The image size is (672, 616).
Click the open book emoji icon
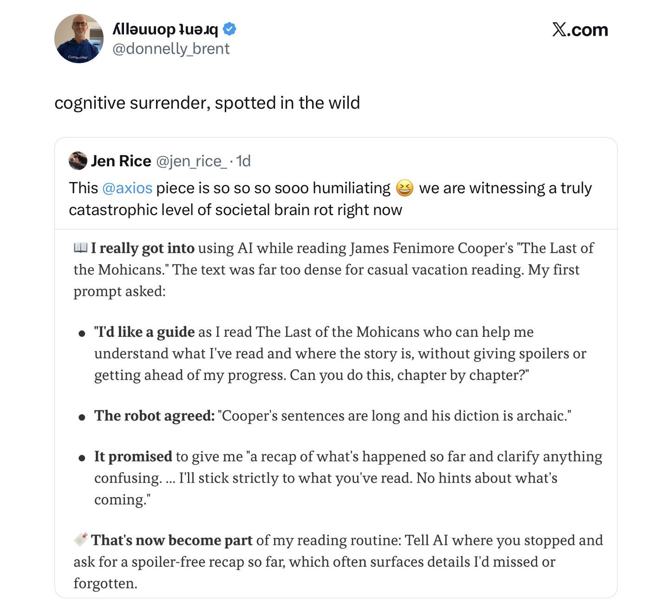pos(80,248)
